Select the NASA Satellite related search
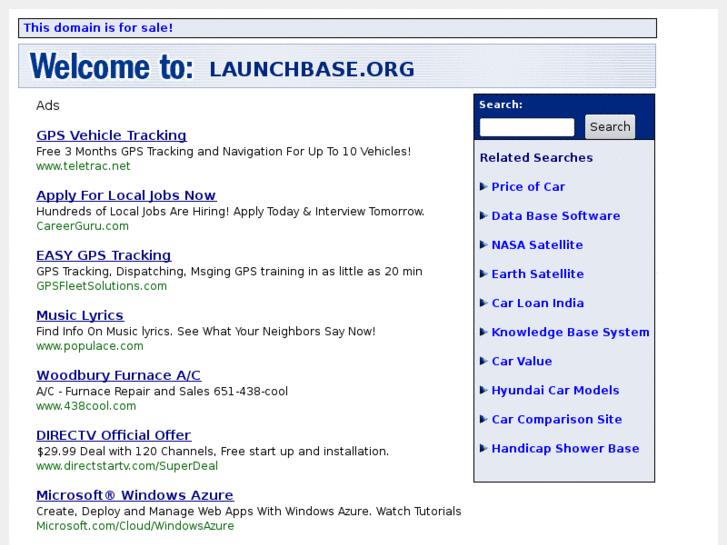The width and height of the screenshot is (727, 545). coord(537,244)
